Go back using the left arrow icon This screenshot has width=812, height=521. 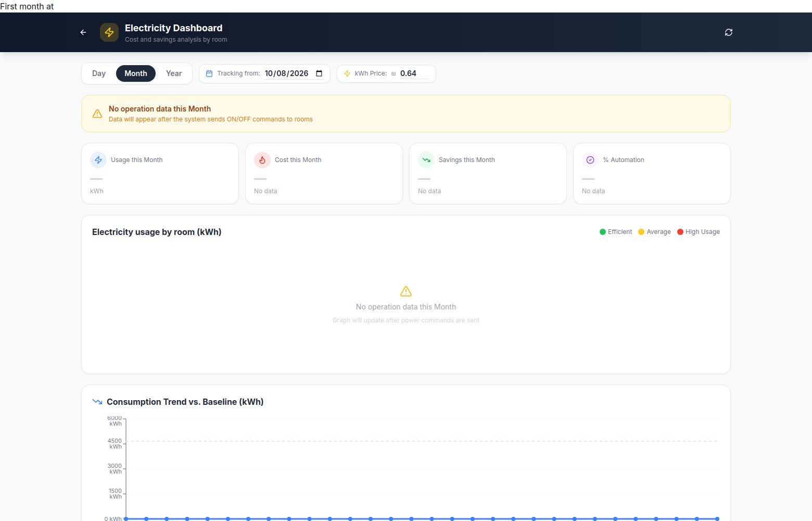[83, 32]
